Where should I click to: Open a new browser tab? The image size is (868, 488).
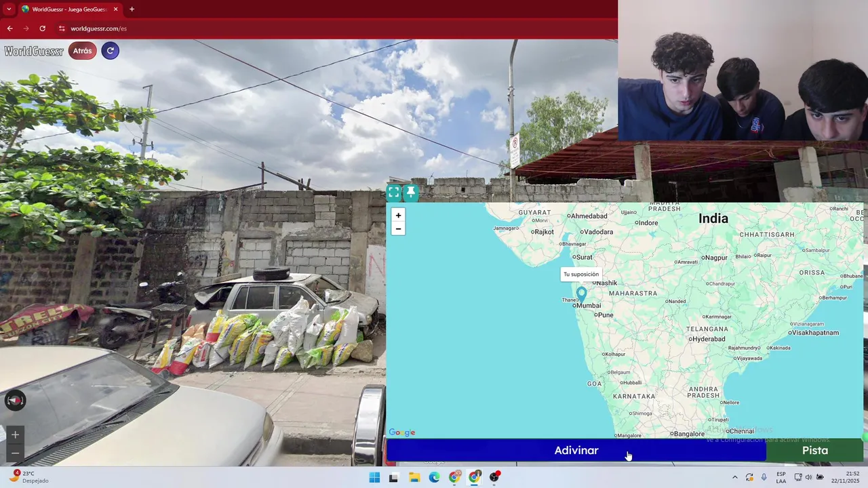pos(132,9)
